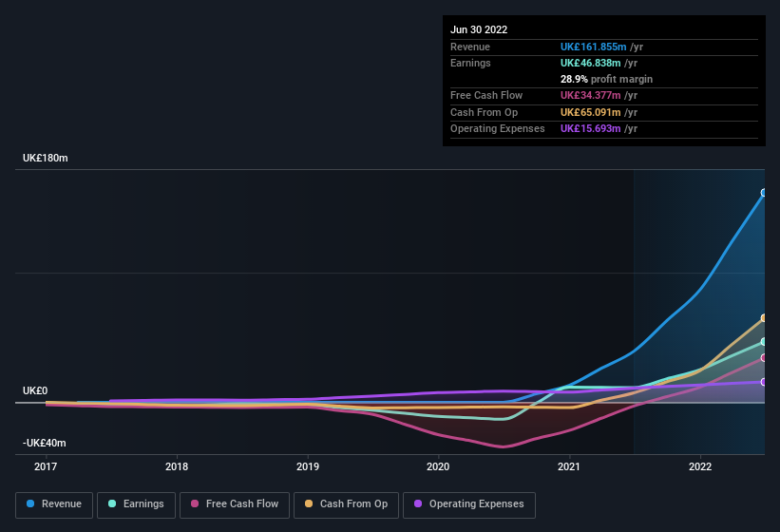Click the Operating Expenses label in tooltip
Viewport: 780px width, 532px height.
tap(498, 129)
